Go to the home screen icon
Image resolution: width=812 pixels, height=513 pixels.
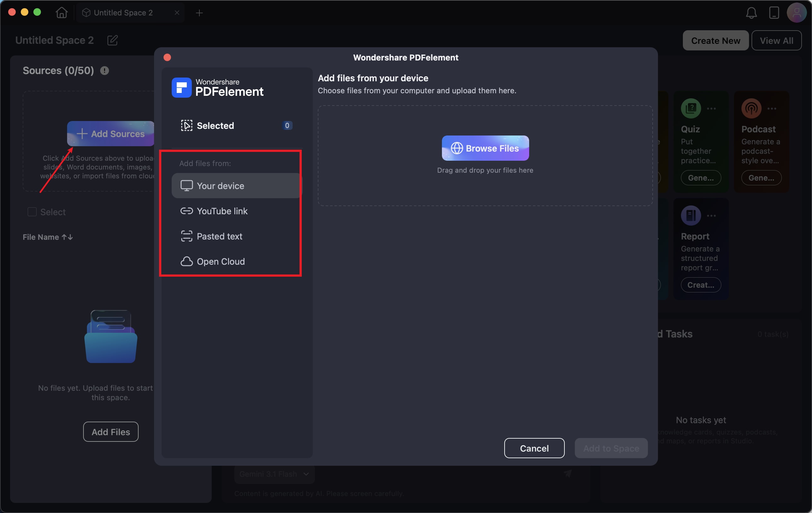pos(62,13)
